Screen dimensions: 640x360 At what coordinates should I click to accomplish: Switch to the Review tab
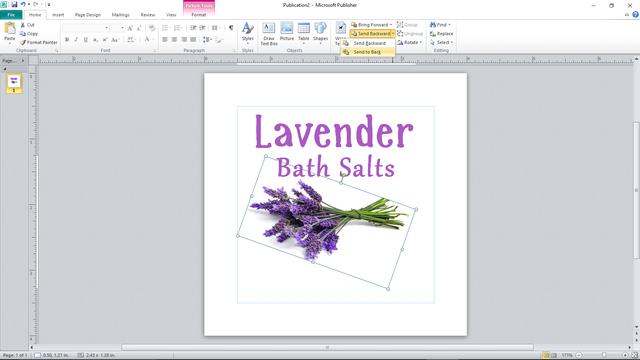148,15
